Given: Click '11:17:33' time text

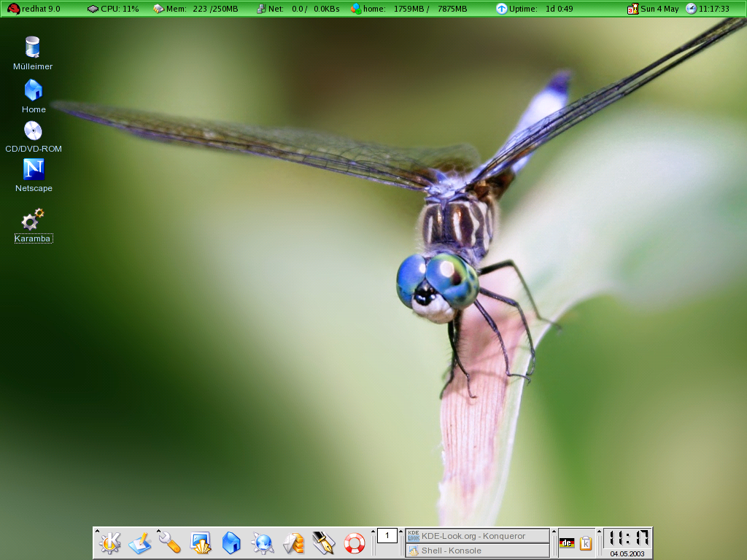Looking at the screenshot, I should [713, 9].
